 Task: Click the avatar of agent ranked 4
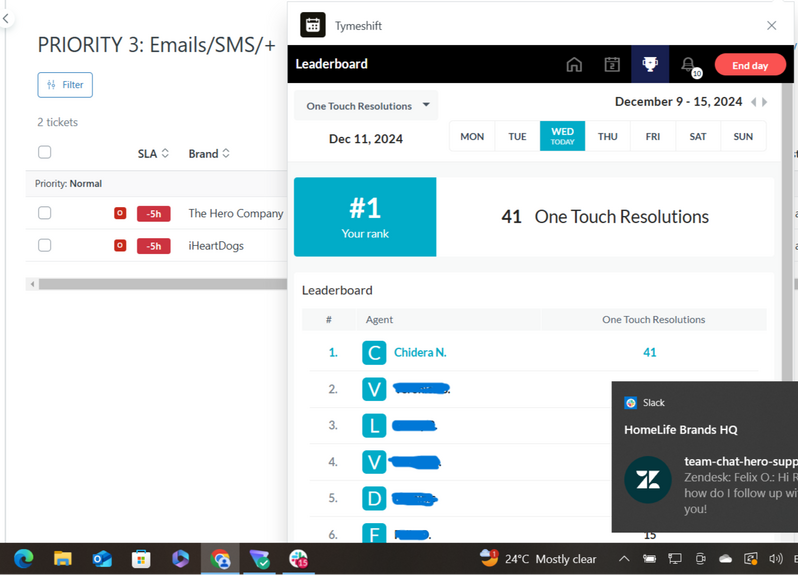[374, 462]
